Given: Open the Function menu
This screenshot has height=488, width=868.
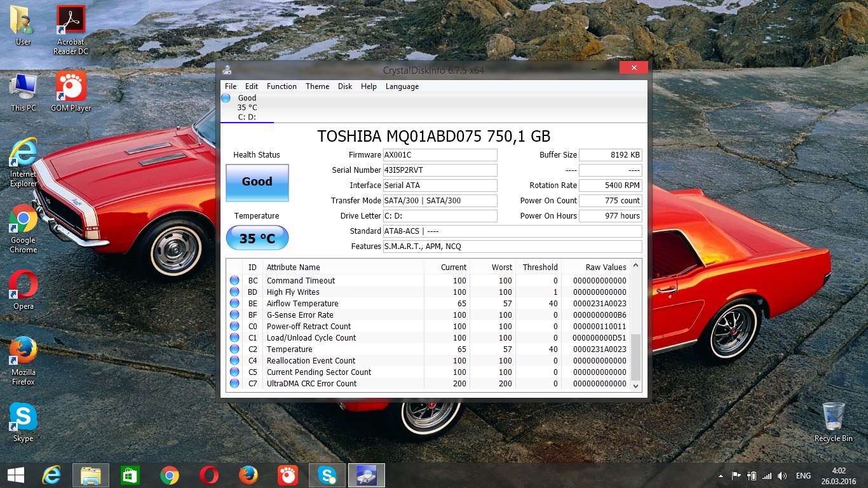Looking at the screenshot, I should 281,86.
